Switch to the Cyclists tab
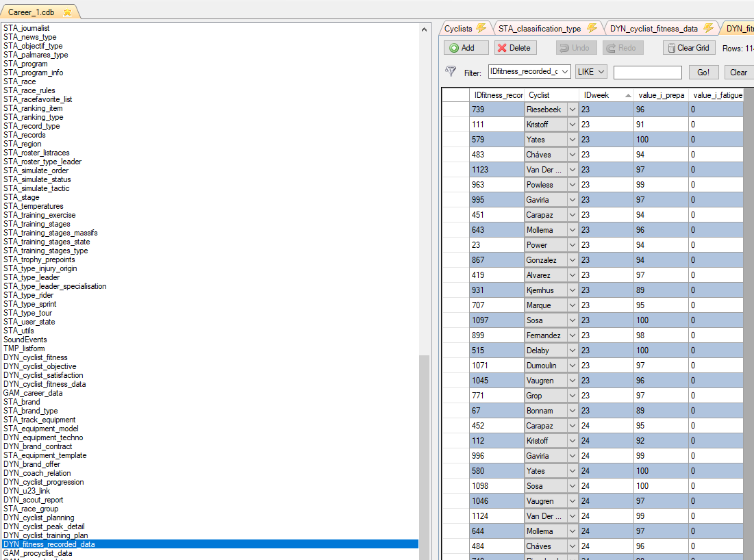Screen dimensions: 754x560 tap(457, 29)
